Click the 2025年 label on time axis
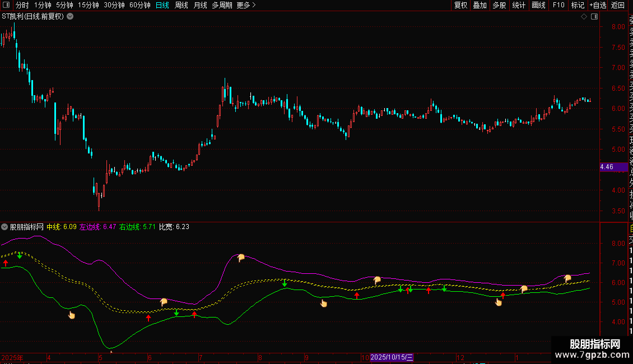 [x=12, y=358]
